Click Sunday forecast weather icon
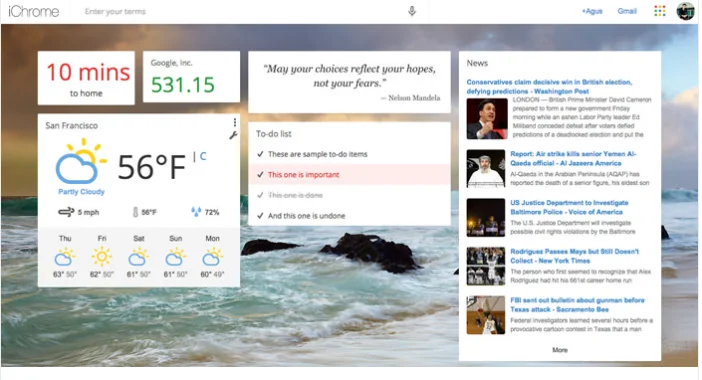The height and width of the screenshot is (380, 702). click(x=175, y=257)
